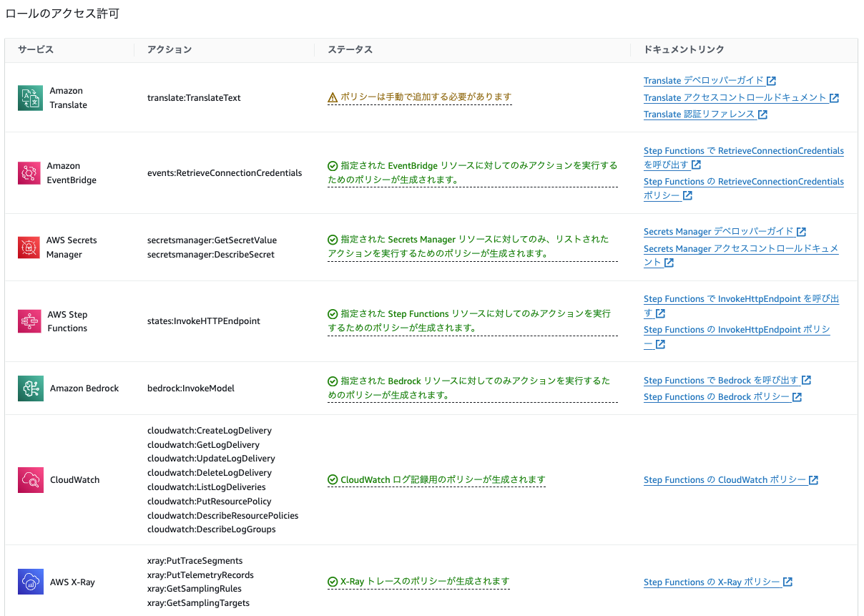The width and height of the screenshot is (864, 616).
Task: Select the secretsmanager:DescribeSecret action text
Action: 211,255
